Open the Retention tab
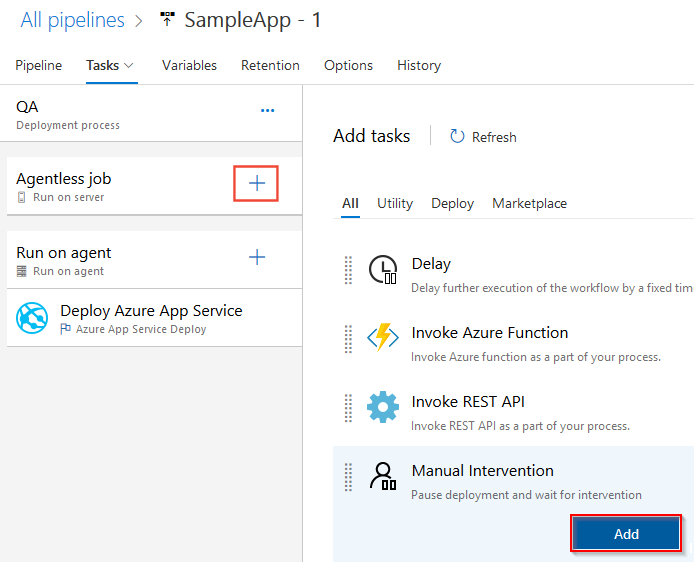Viewport: 694px width, 562px height. [270, 65]
